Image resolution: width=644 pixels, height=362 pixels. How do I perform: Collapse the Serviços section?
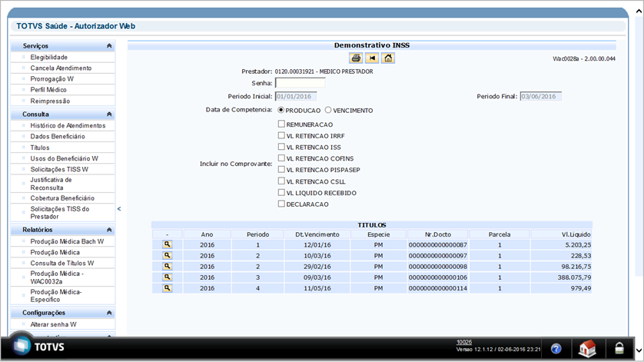[x=109, y=45]
